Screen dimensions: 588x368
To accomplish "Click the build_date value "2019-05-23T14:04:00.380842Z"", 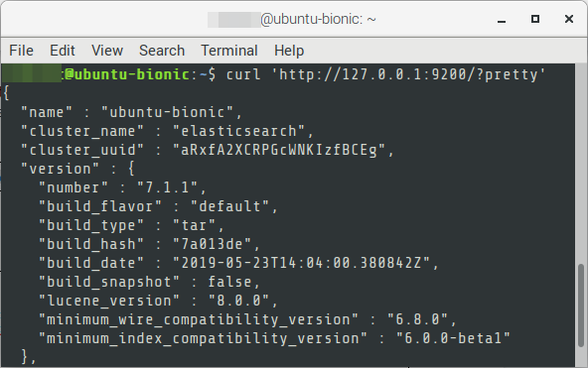I will click(x=301, y=263).
